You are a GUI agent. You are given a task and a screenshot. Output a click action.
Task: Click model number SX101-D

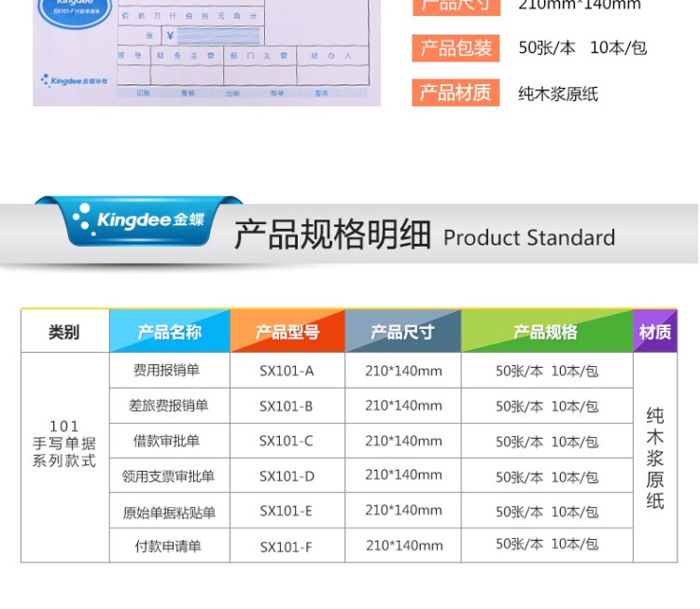pyautogui.click(x=287, y=476)
